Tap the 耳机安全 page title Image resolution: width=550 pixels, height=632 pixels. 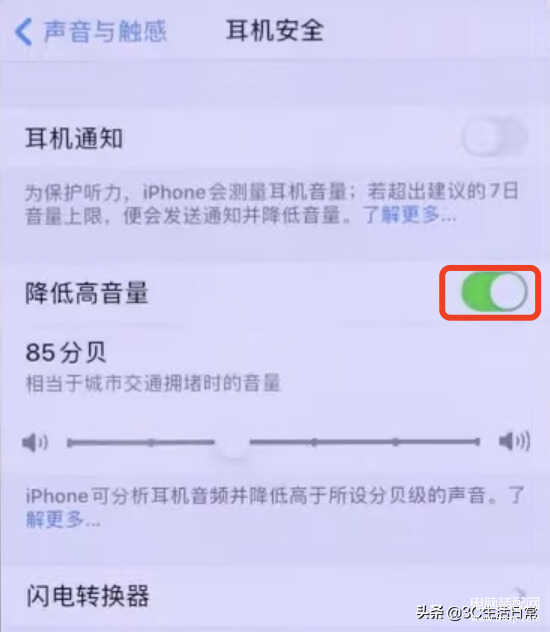tap(275, 31)
